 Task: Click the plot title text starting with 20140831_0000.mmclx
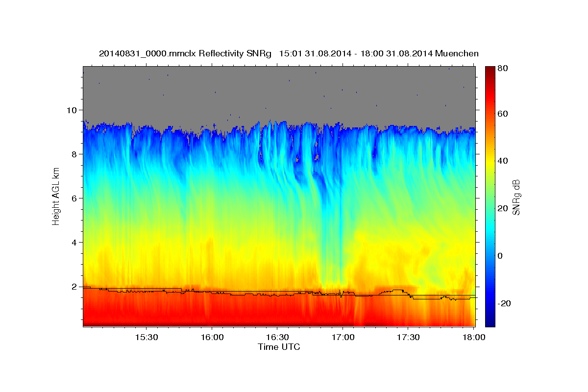pos(289,53)
